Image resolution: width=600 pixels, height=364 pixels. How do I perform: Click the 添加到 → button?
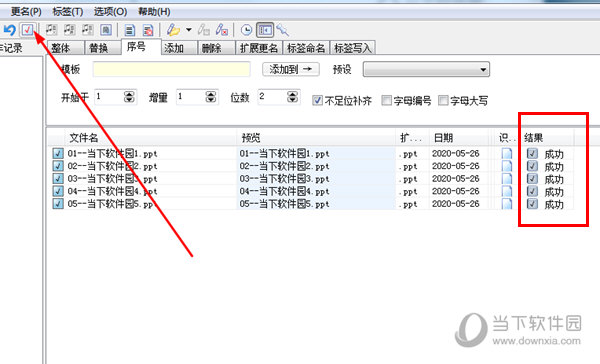coord(291,69)
